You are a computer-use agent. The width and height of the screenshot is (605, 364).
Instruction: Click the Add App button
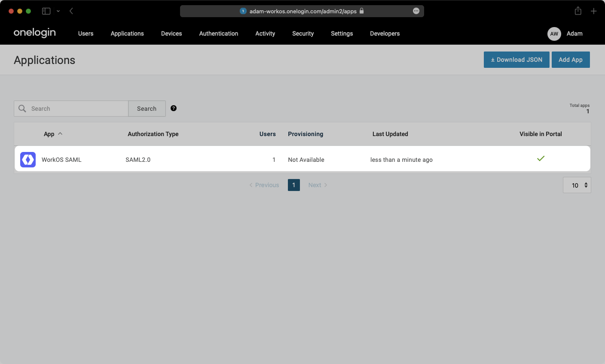(571, 60)
